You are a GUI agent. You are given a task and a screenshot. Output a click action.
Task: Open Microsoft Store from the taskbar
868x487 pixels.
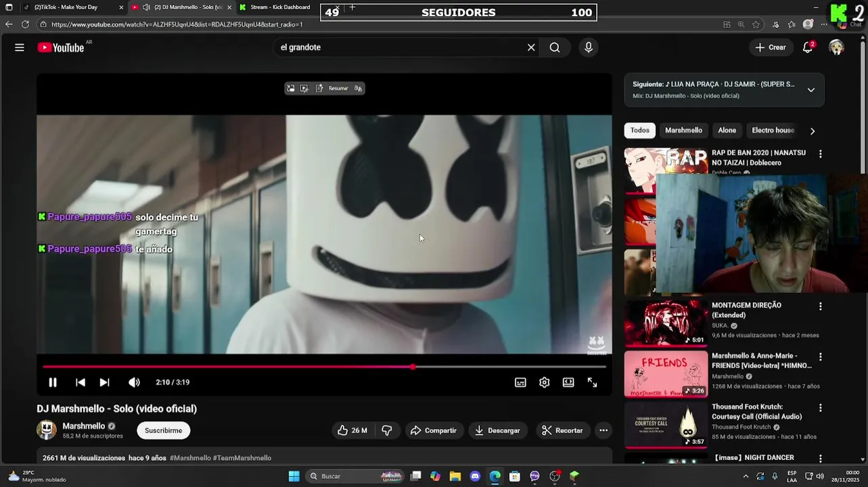515,476
